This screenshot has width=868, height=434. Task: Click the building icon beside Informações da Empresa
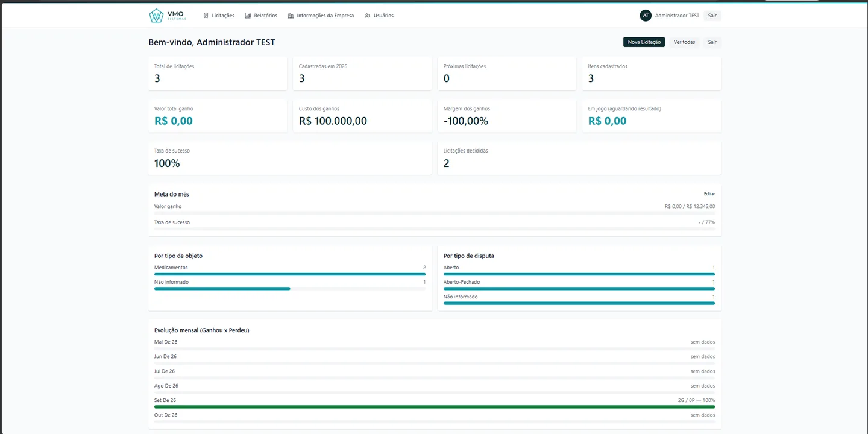[x=291, y=16]
